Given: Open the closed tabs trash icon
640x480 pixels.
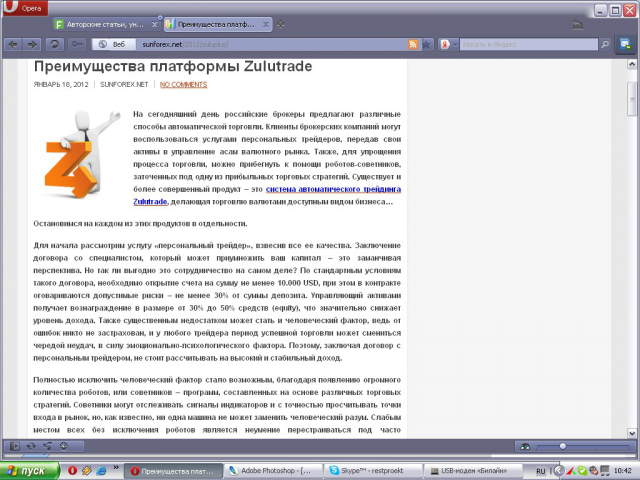Looking at the screenshot, I should click(578, 25).
